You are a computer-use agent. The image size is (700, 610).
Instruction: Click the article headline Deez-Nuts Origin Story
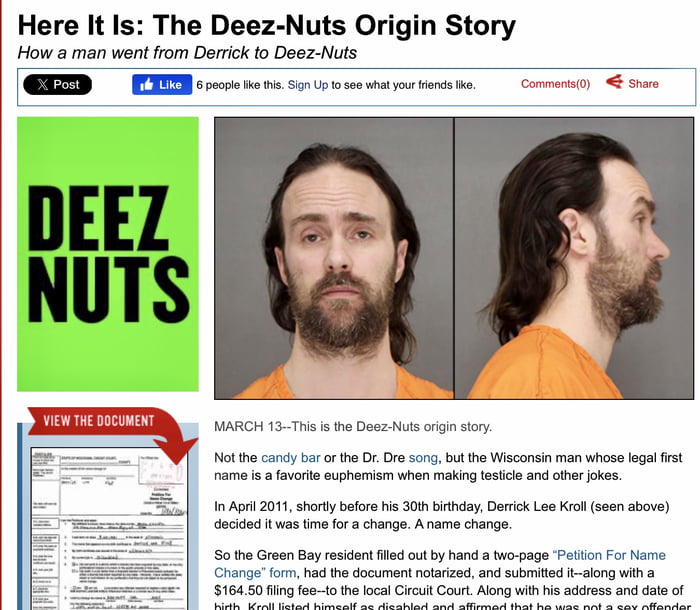[267, 25]
